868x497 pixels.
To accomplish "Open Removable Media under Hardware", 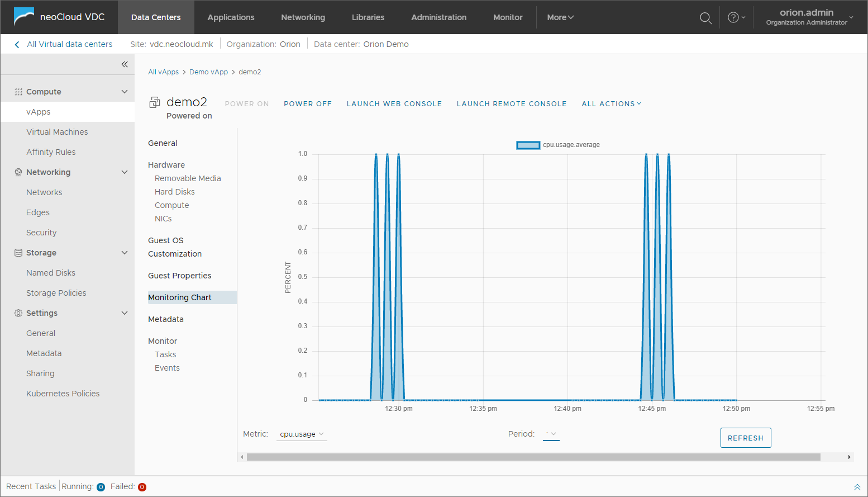I will 188,178.
